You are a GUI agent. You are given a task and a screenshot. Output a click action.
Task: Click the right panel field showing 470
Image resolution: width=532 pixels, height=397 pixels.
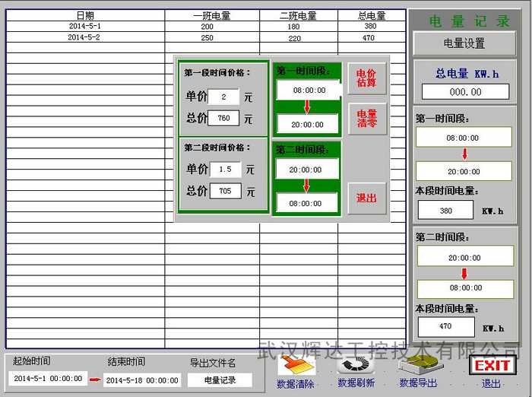tap(445, 326)
